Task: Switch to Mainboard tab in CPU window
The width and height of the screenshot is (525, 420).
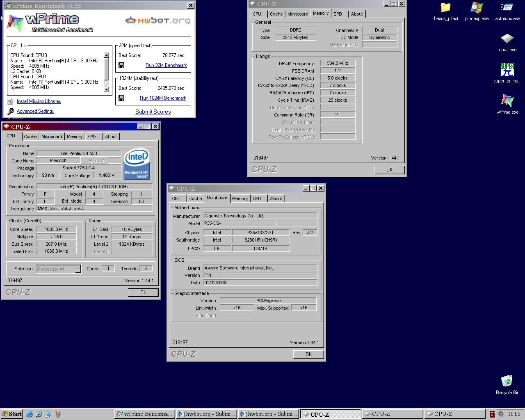Action: pyautogui.click(x=52, y=137)
